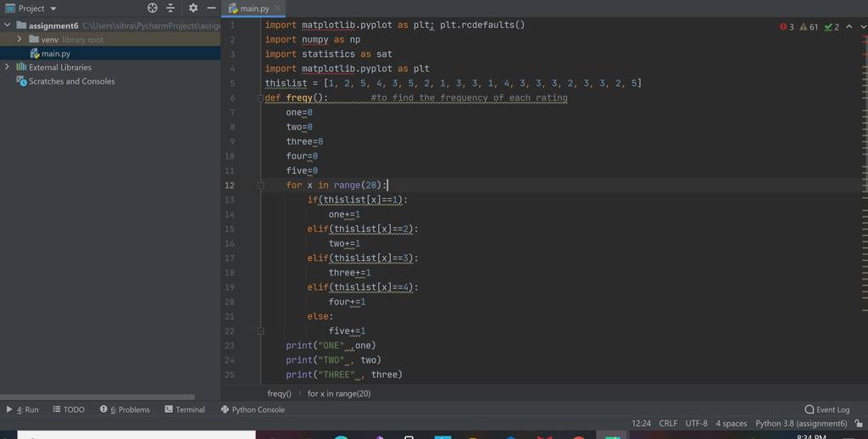The image size is (868, 439).
Task: Click the warnings count indicator showing 61
Action: point(809,27)
